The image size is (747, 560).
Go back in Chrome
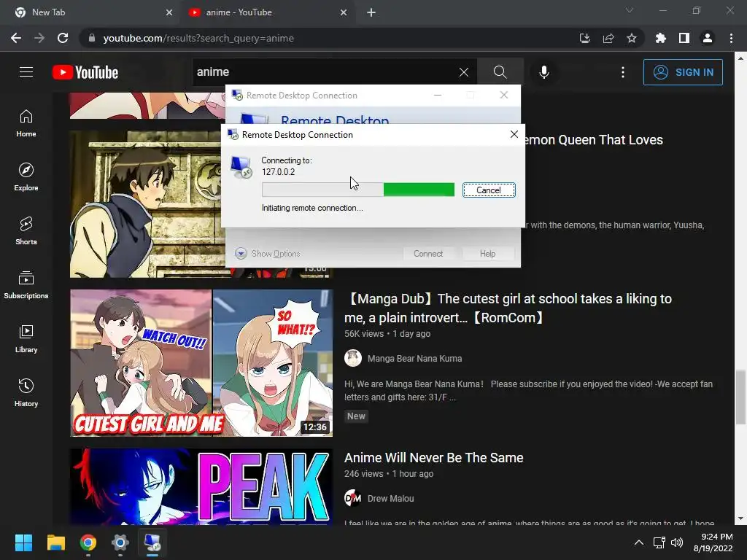click(16, 38)
